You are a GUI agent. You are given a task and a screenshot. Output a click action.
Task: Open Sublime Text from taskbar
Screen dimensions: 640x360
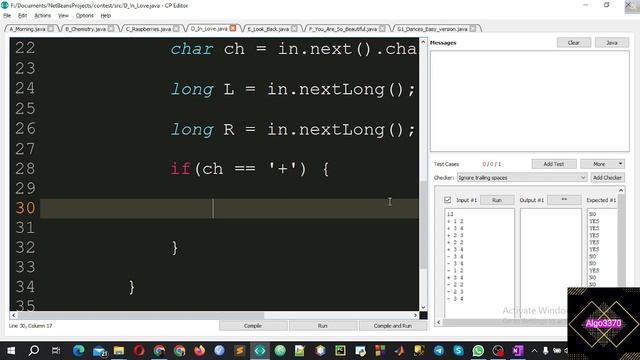240,351
